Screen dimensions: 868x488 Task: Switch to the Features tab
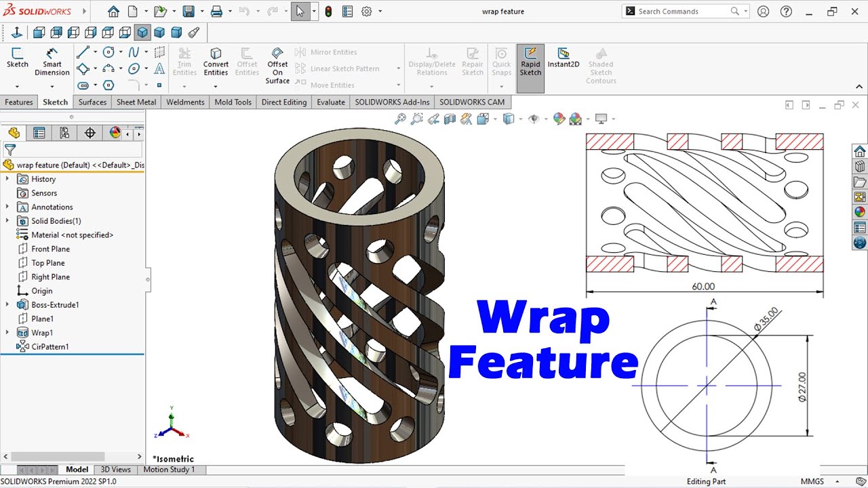19,102
